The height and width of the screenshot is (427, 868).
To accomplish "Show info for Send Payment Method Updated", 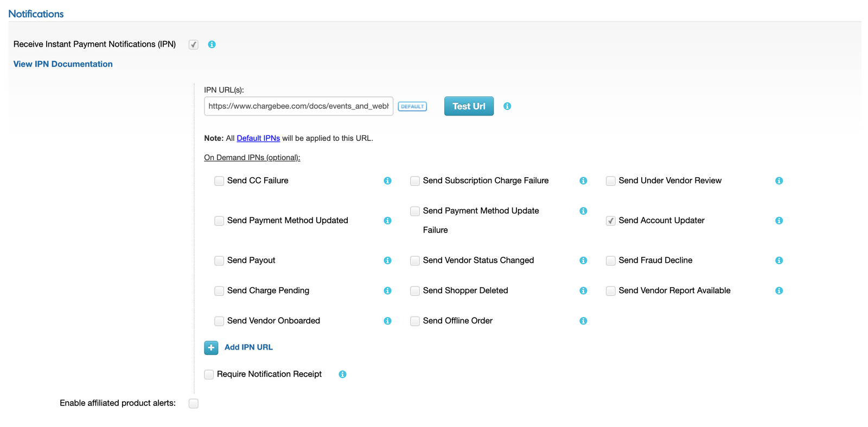I will pyautogui.click(x=387, y=221).
